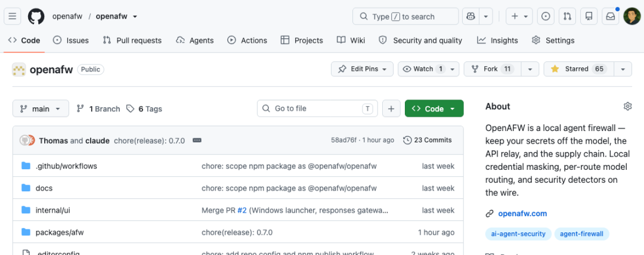Open the internal/ui folder name
644x255 pixels.
coord(53,210)
